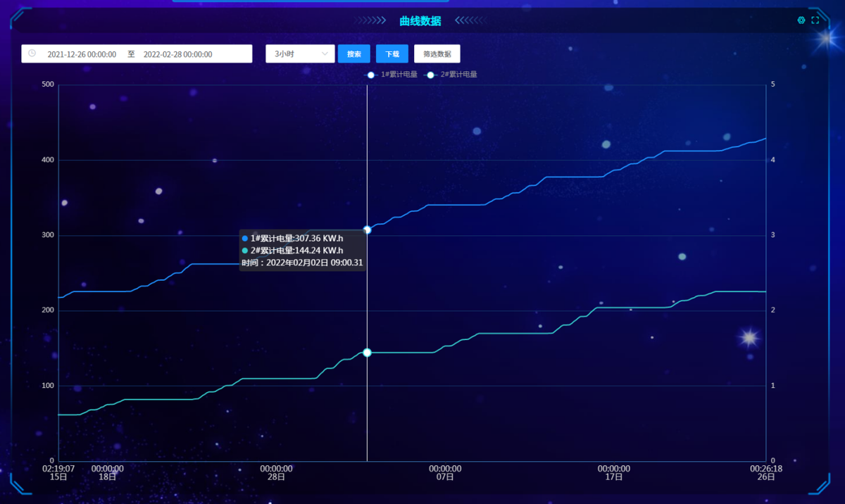845x504 pixels.
Task: Click the 下载 download button
Action: 392,54
